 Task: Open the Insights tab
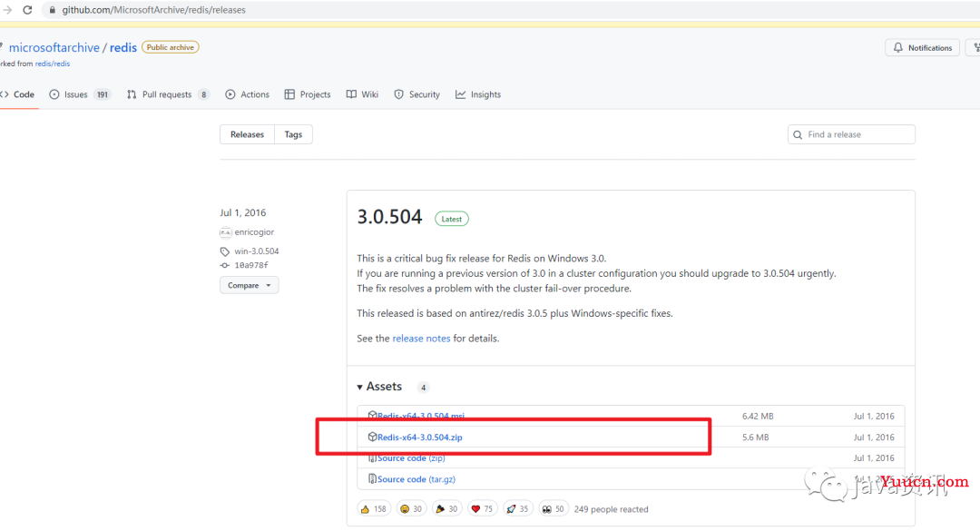pyautogui.click(x=478, y=94)
